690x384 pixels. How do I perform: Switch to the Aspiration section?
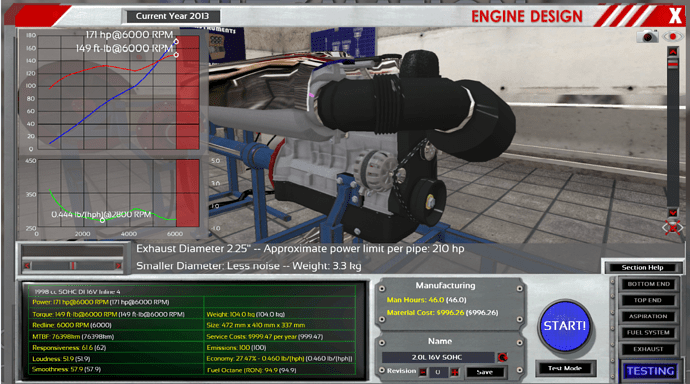coord(648,316)
